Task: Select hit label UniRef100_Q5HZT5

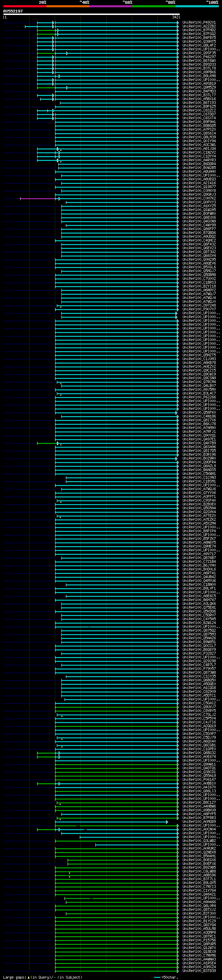Action: coord(199,355)
